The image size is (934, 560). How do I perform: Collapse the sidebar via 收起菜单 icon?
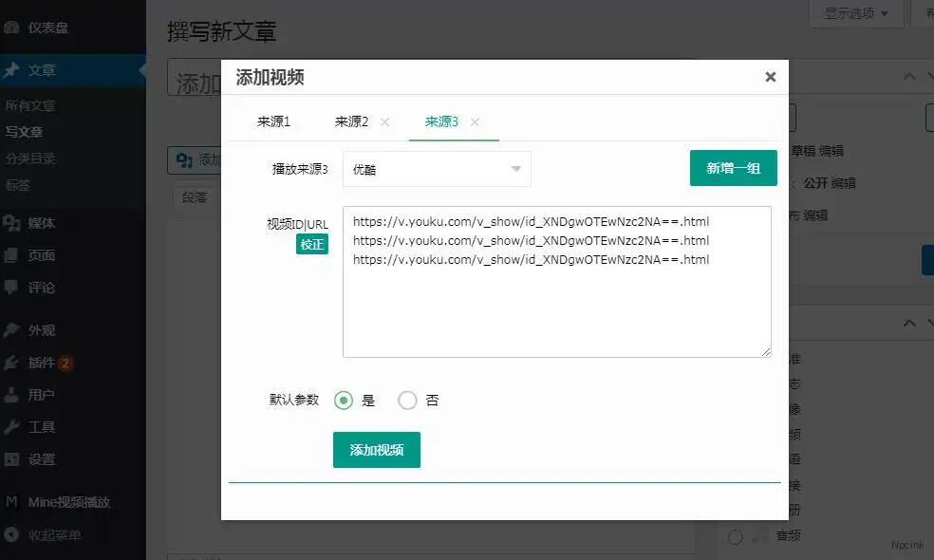coord(13,534)
